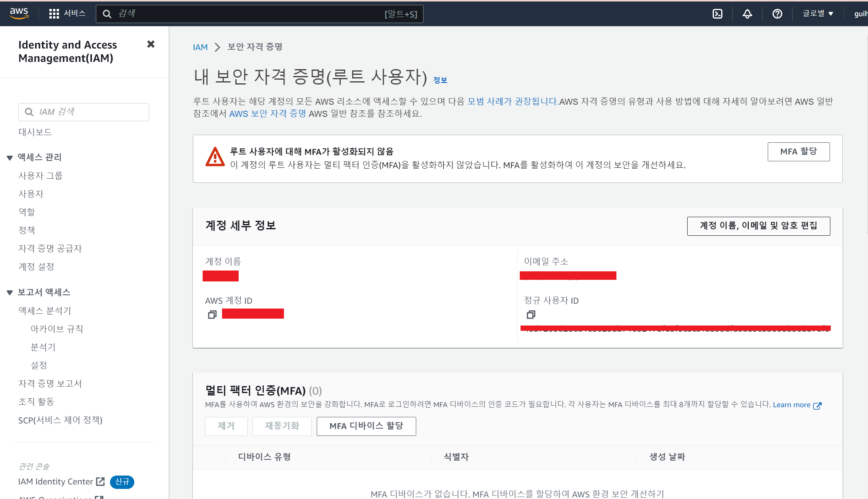Click 계정 이름, 이메일 및 암호 편집 button
This screenshot has height=499, width=868.
pyautogui.click(x=759, y=226)
